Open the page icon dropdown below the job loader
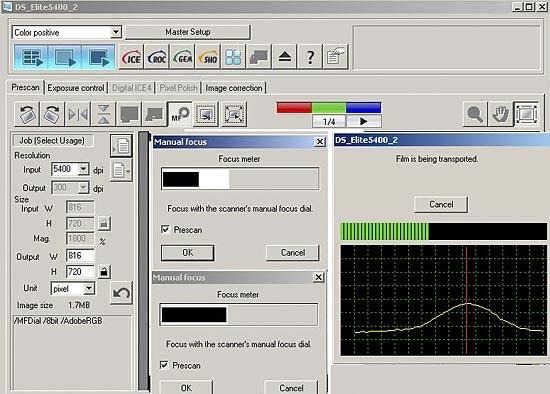 [x=121, y=171]
